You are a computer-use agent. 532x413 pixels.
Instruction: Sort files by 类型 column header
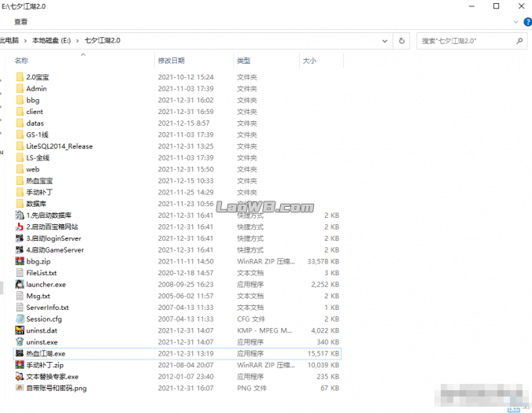point(244,61)
